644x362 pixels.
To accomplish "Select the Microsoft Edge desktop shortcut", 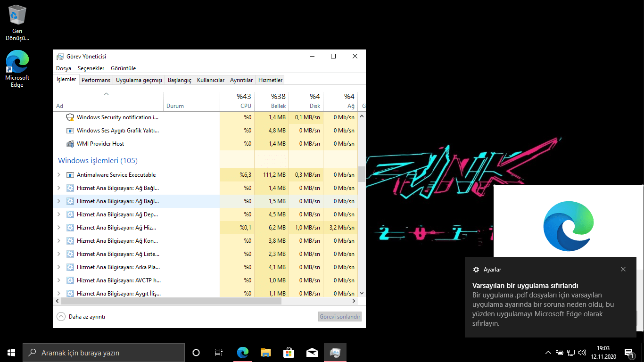I will pos(17,69).
